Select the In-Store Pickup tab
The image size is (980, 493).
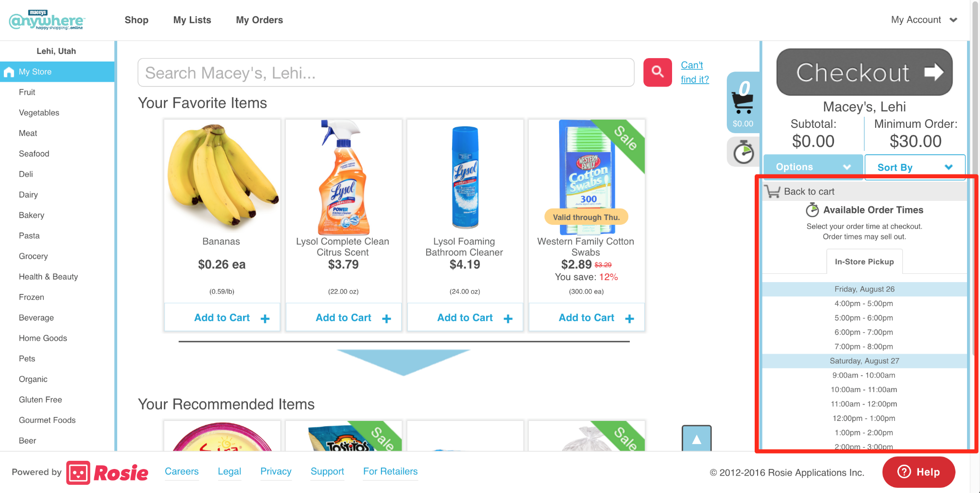[864, 262]
